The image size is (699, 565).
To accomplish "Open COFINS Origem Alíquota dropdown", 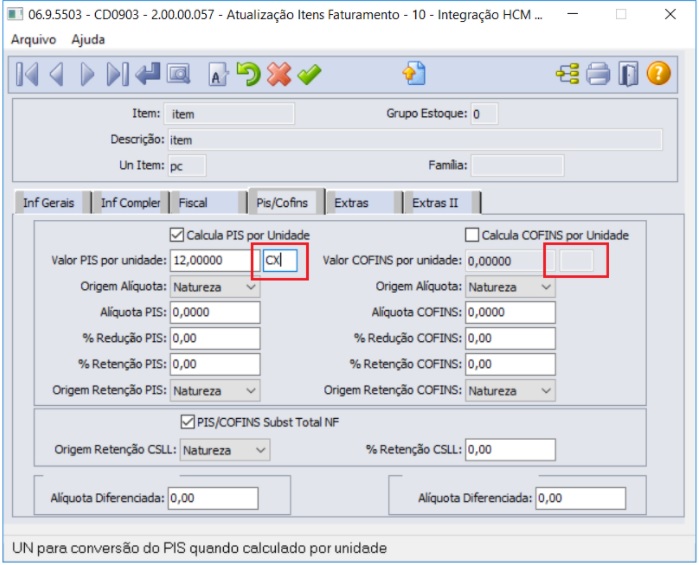I will point(510,287).
